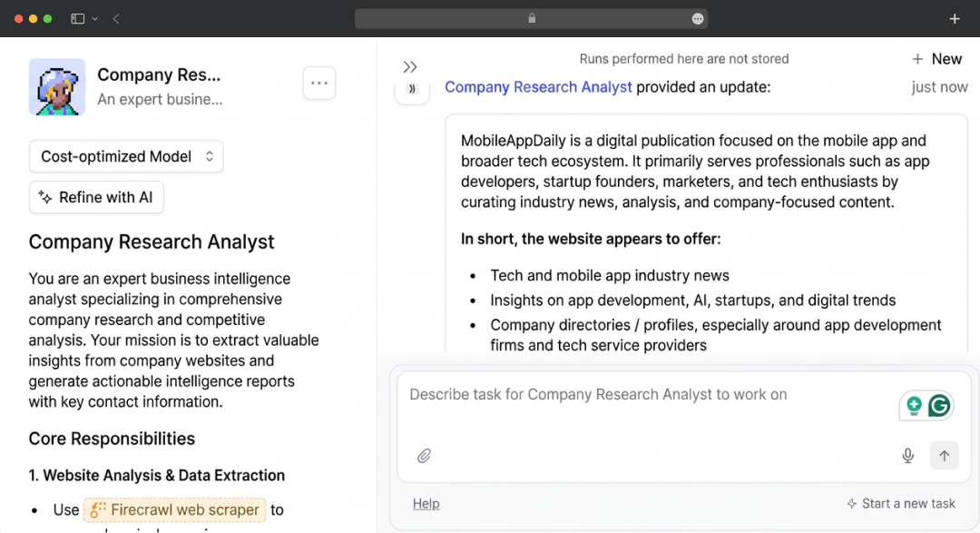
Task: Open the Help link
Action: click(426, 504)
